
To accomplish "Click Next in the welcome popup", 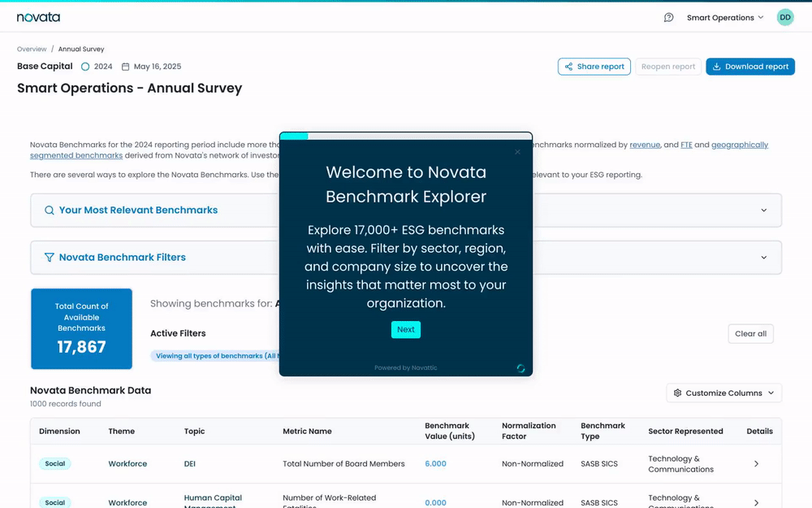I will coord(405,330).
